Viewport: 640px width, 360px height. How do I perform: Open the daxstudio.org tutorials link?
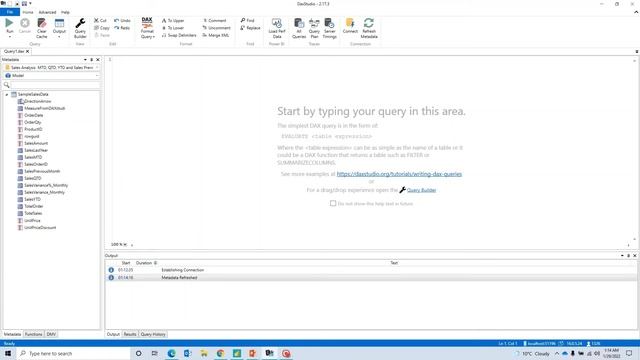(399, 174)
